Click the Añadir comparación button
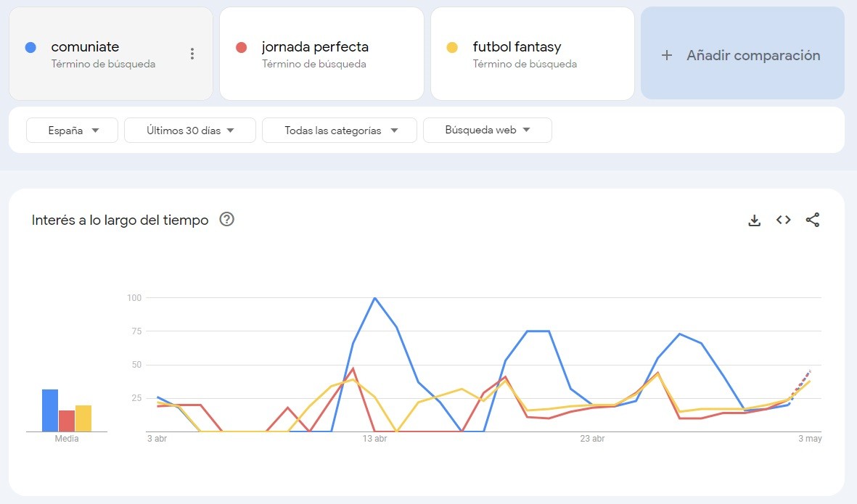Image resolution: width=857 pixels, height=504 pixels. (x=742, y=55)
